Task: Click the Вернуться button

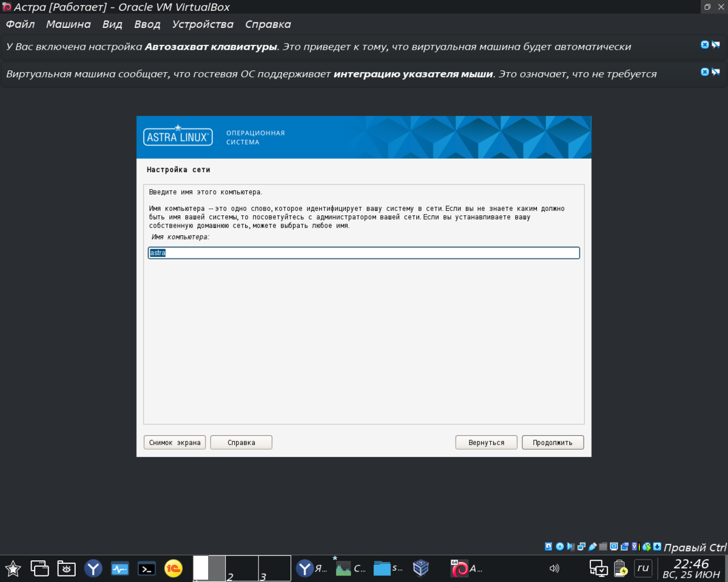Action: coord(487,443)
